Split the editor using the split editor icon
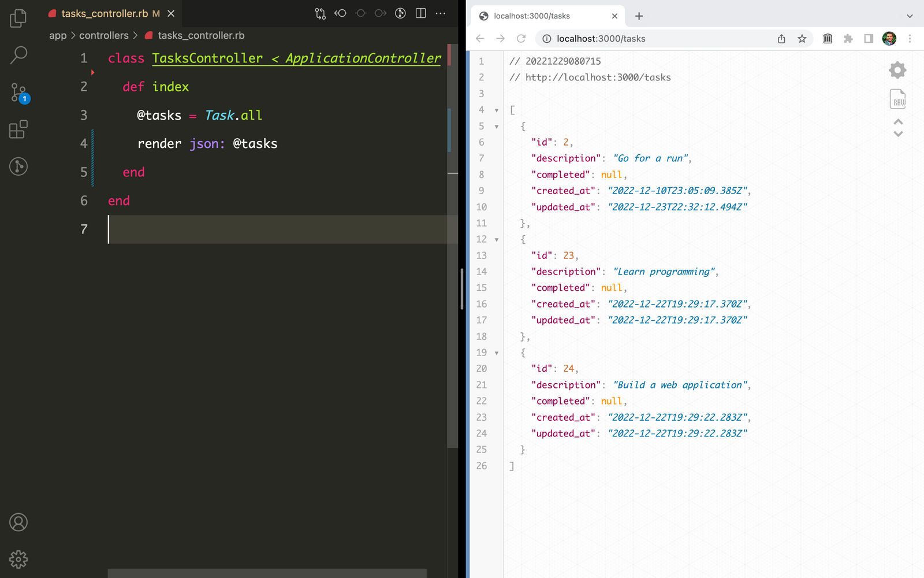Viewport: 924px width, 578px height. coord(420,13)
